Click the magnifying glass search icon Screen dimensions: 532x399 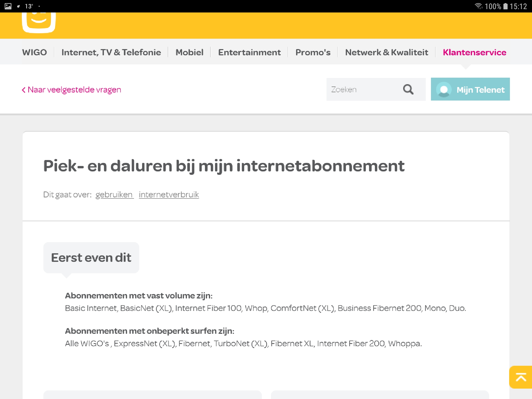click(408, 89)
